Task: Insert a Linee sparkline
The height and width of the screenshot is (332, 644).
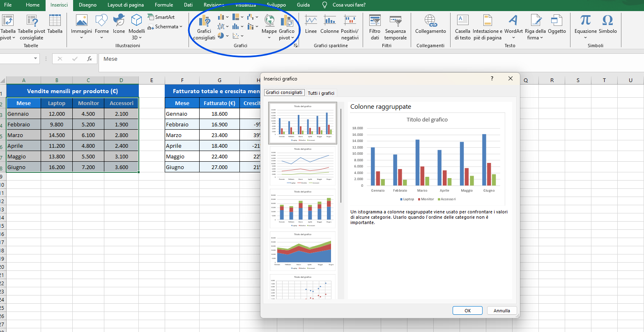Action: (311, 25)
